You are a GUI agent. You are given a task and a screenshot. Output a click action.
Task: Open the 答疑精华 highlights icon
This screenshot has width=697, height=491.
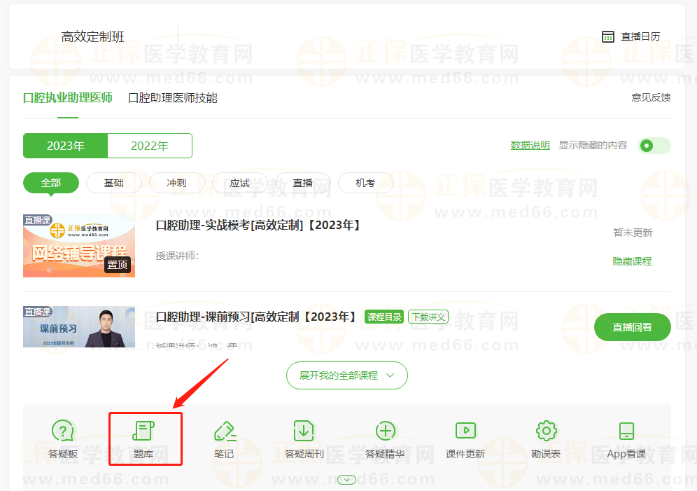point(385,438)
